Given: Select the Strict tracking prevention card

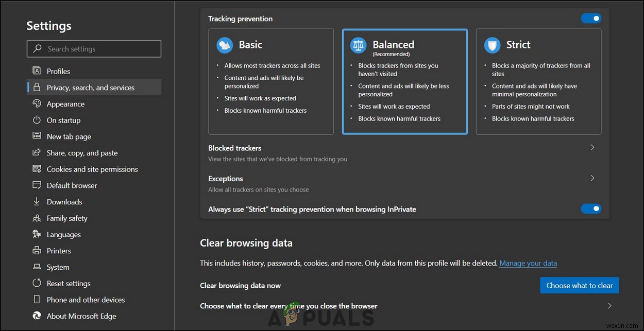Looking at the screenshot, I should (x=538, y=81).
